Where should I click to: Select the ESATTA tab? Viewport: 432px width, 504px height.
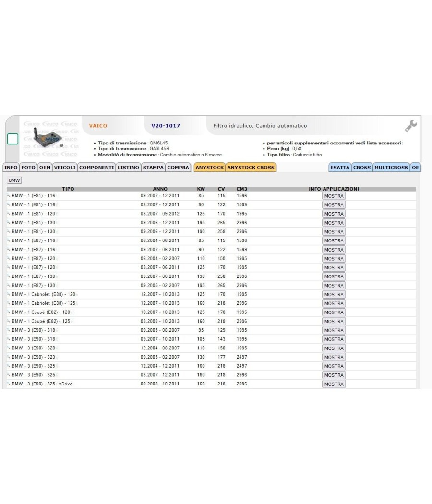pyautogui.click(x=340, y=168)
